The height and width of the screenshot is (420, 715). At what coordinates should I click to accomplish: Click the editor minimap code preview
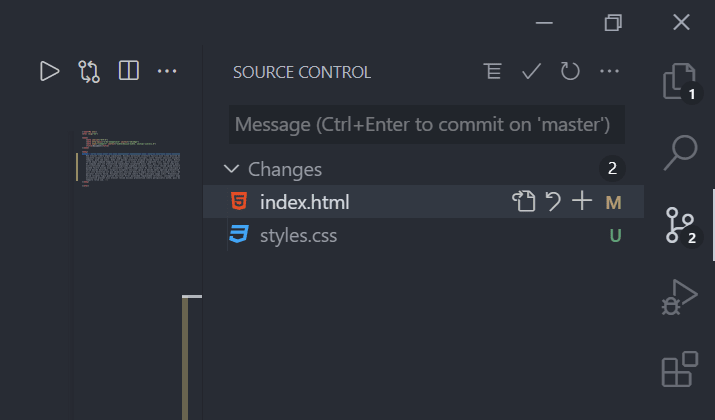pos(131,158)
